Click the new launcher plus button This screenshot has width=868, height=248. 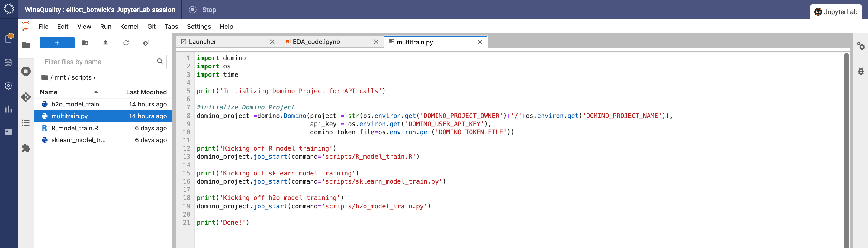57,43
